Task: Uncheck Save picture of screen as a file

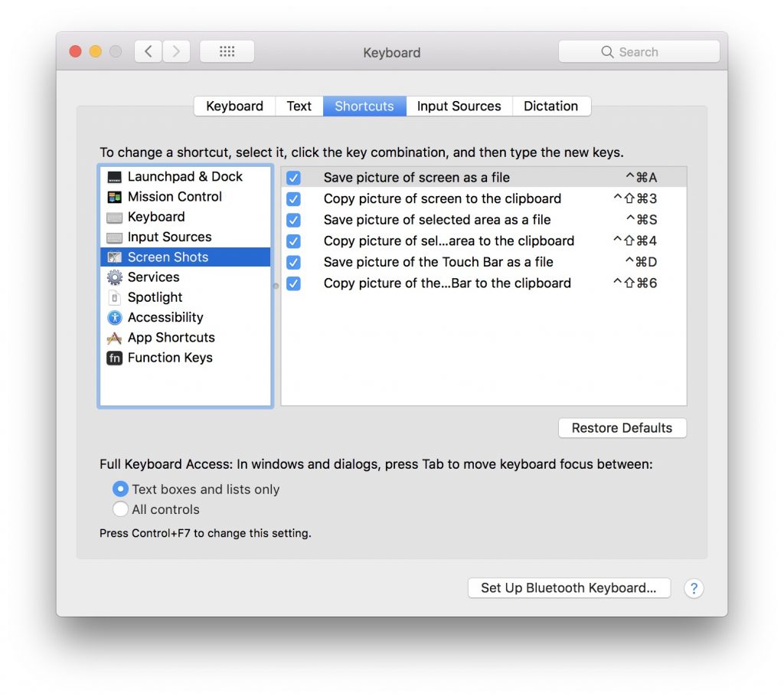Action: [x=293, y=178]
